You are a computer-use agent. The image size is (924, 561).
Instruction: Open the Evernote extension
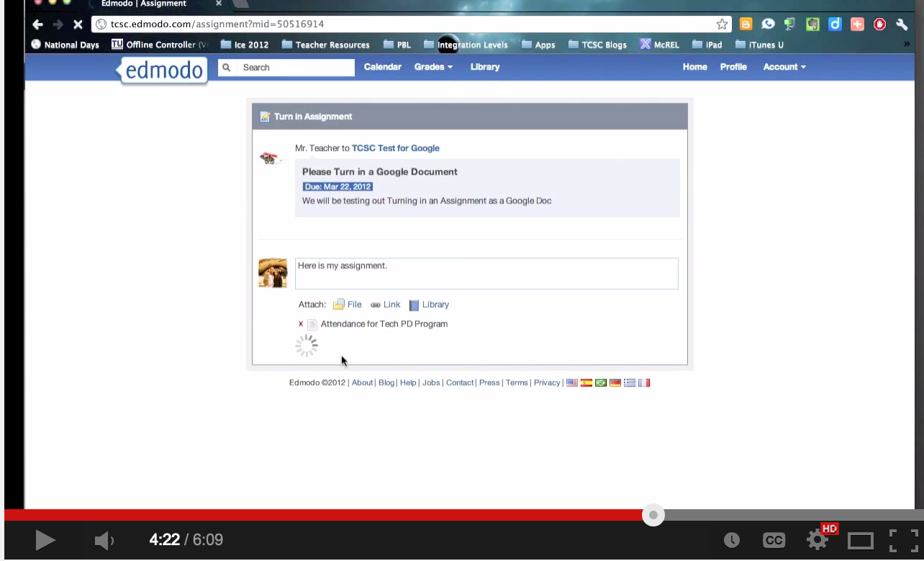coord(812,24)
